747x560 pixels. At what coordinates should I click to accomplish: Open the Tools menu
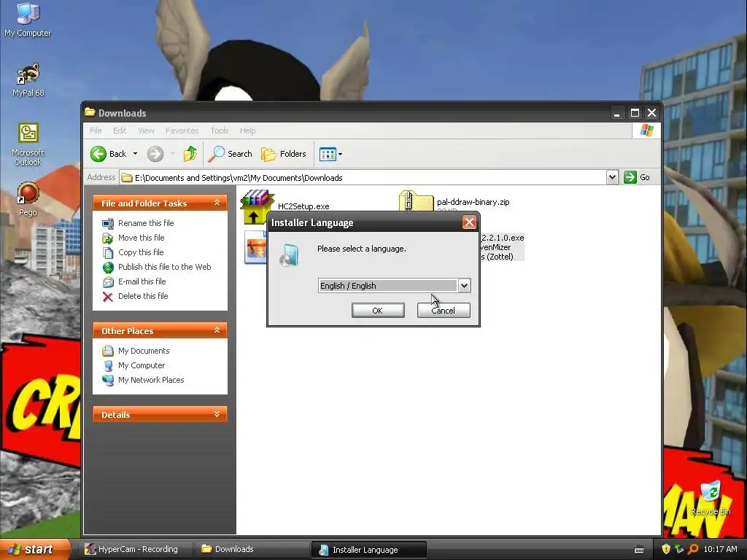220,131
